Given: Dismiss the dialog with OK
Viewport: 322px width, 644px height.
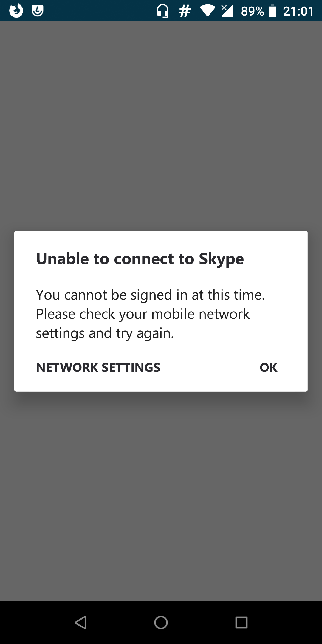Looking at the screenshot, I should click(x=269, y=367).
